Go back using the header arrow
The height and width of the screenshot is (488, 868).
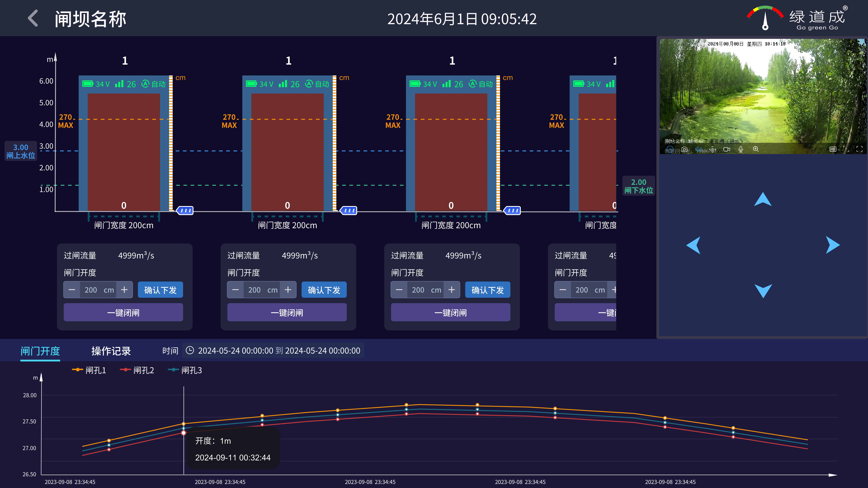point(33,18)
